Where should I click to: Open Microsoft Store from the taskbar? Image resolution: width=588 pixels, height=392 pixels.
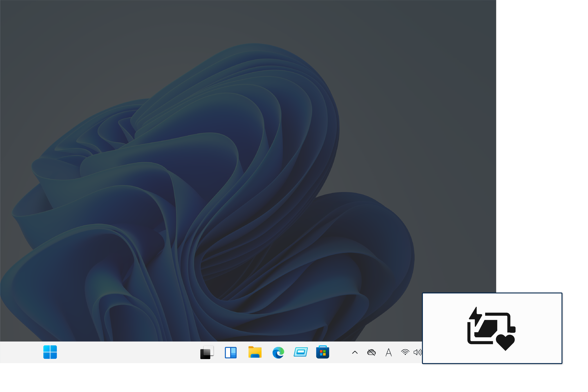tap(322, 352)
